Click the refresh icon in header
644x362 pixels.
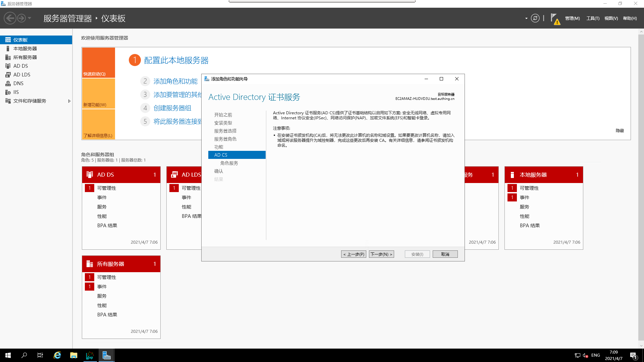coord(535,18)
